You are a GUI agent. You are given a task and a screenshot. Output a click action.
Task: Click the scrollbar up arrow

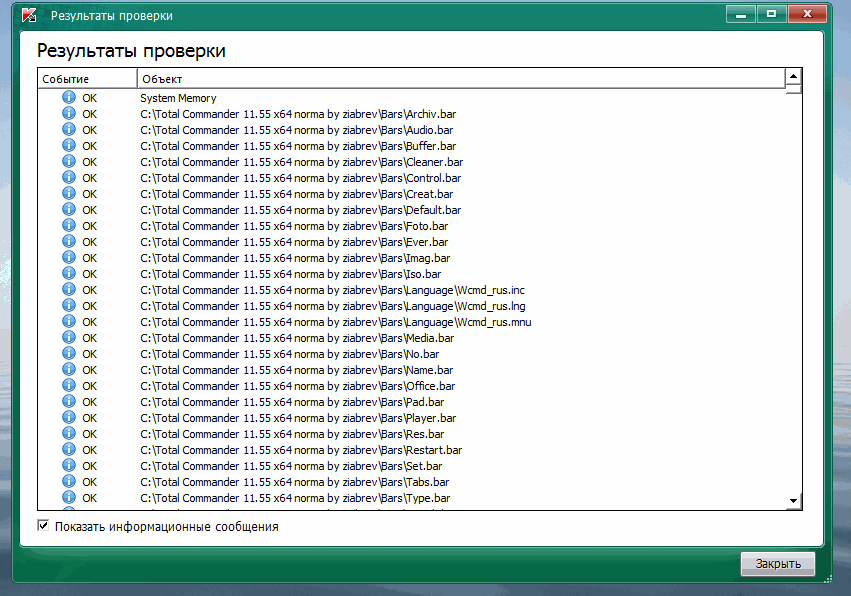[x=793, y=77]
